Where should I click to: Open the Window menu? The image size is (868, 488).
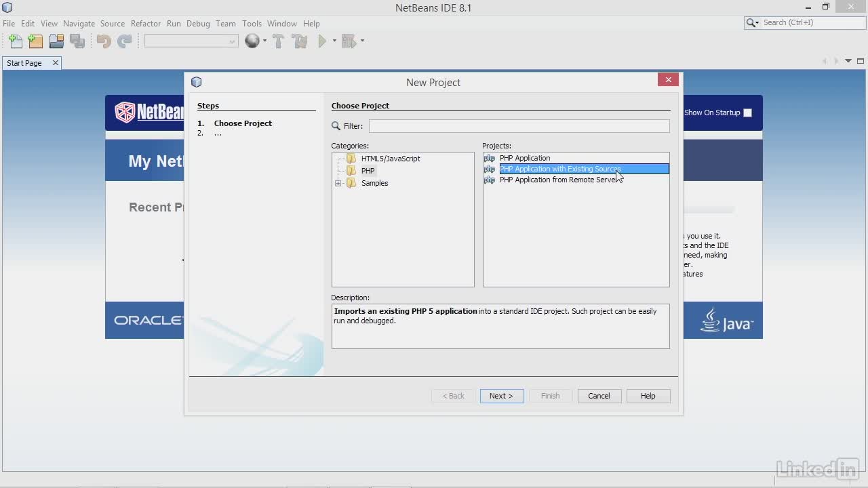pos(282,23)
